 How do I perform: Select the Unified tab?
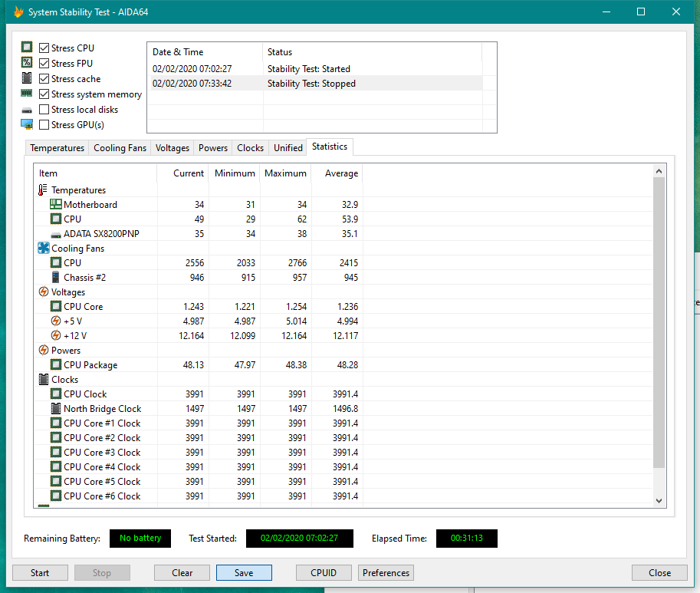pyautogui.click(x=288, y=148)
